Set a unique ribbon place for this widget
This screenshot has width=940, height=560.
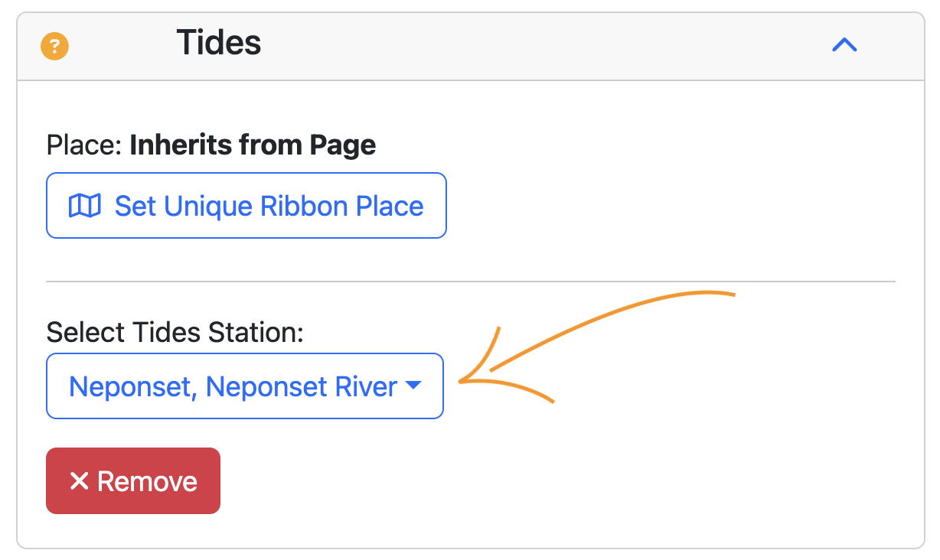point(246,205)
